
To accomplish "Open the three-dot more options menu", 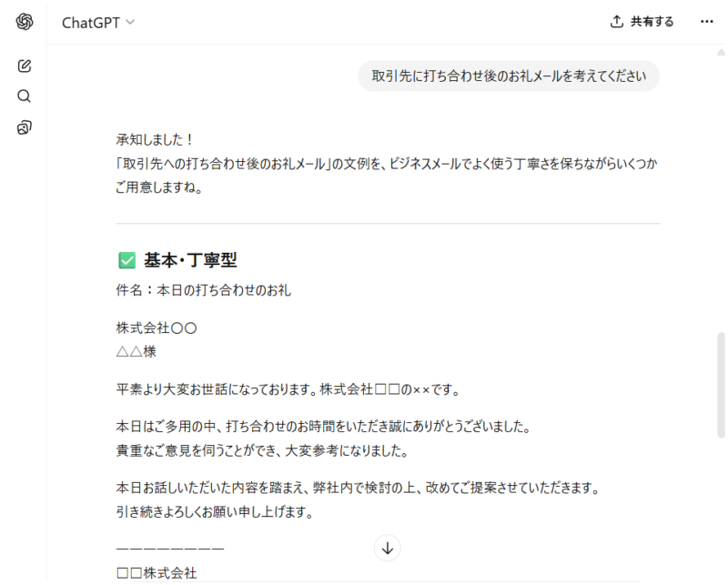I will tap(706, 22).
